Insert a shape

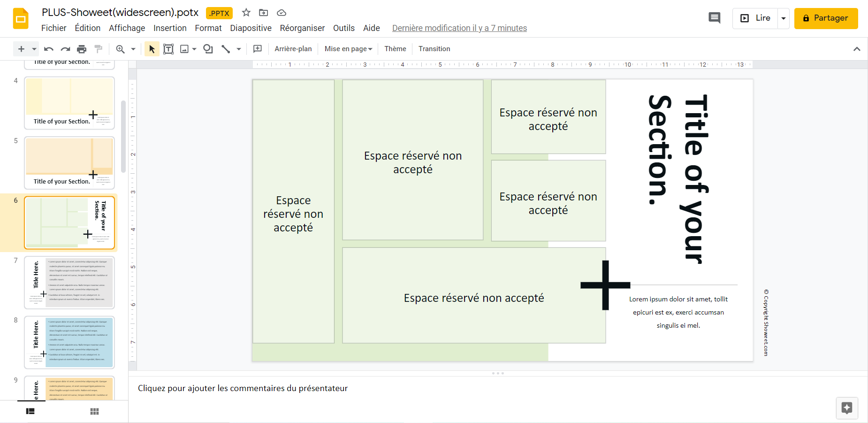[x=208, y=48]
